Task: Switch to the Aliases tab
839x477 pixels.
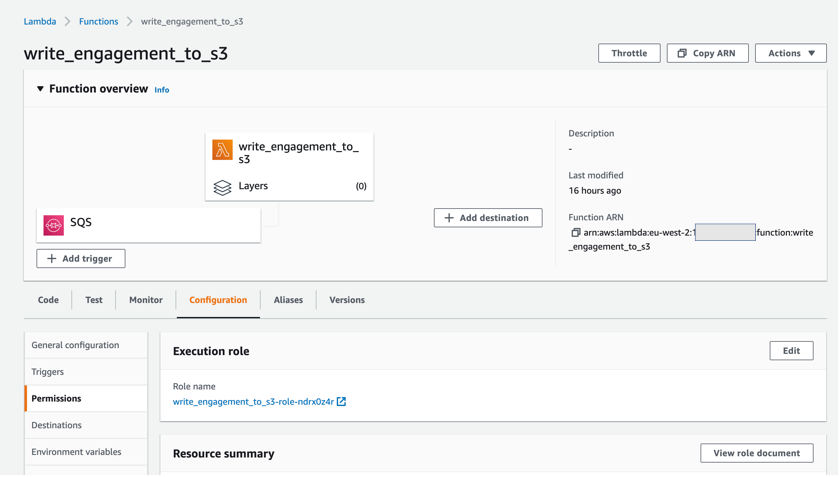Action: [288, 300]
